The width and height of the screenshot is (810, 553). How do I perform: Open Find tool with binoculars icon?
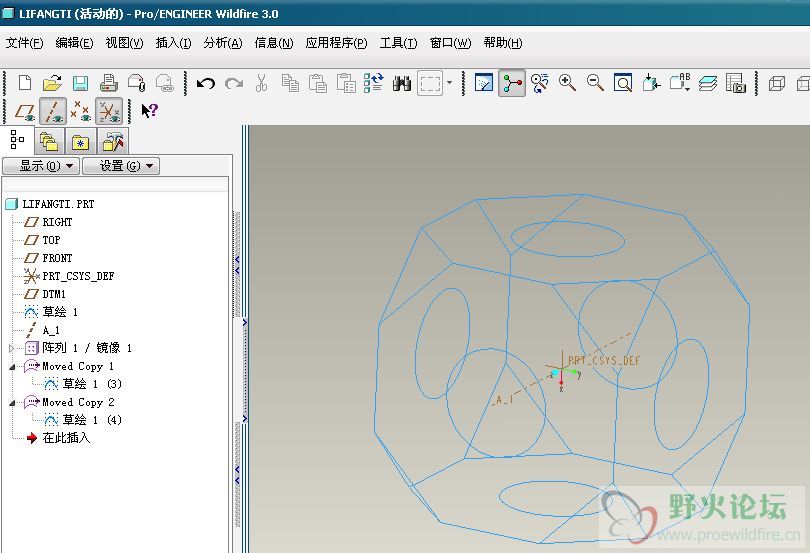401,83
